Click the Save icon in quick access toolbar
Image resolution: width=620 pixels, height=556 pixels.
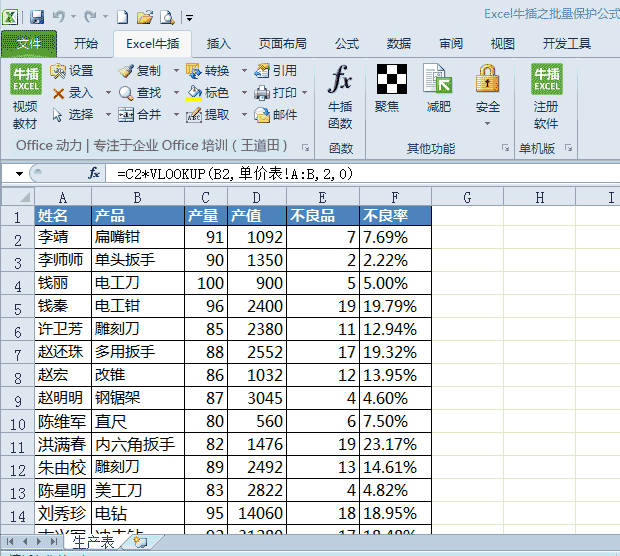pyautogui.click(x=37, y=17)
